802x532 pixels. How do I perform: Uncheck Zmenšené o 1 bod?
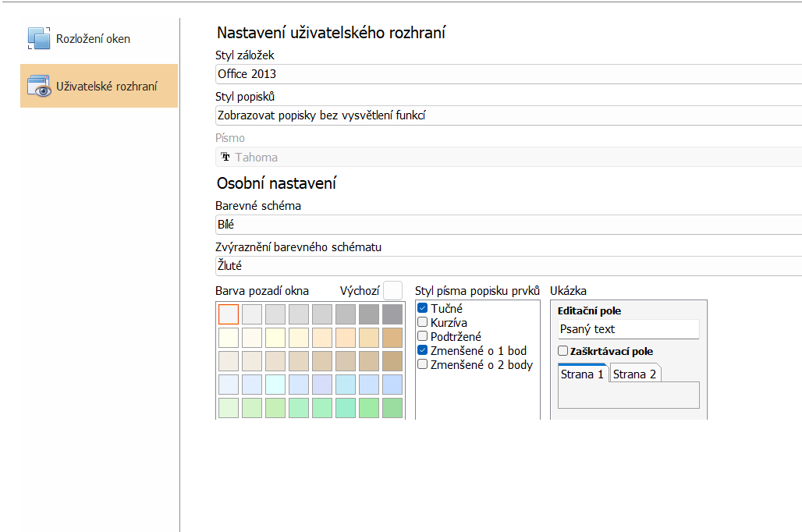tap(423, 350)
